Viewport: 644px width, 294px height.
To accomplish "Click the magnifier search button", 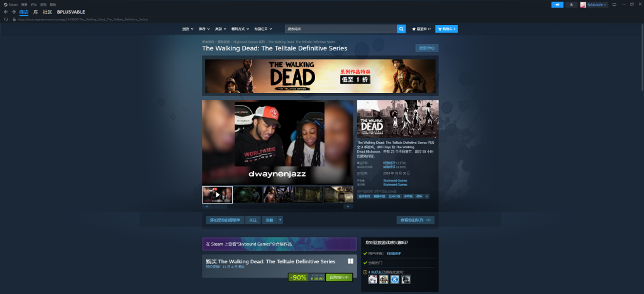I will point(401,29).
